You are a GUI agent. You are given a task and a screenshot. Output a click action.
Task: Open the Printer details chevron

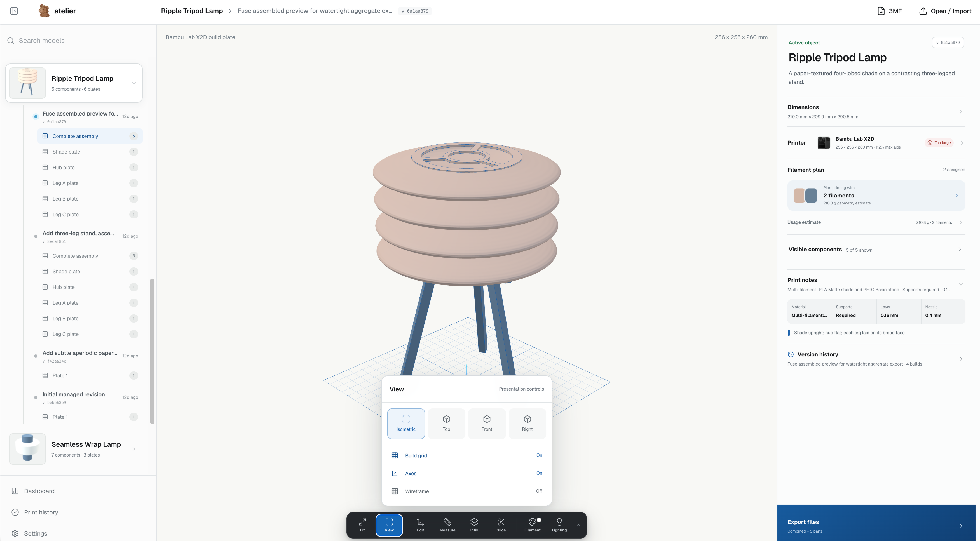[x=962, y=143]
